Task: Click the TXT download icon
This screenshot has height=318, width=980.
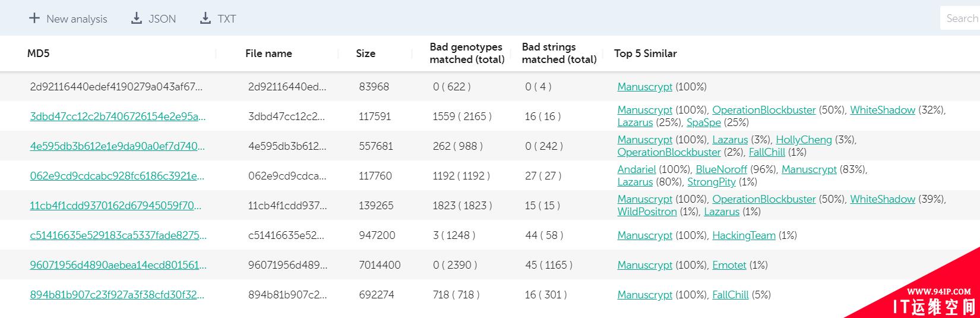Action: tap(206, 18)
